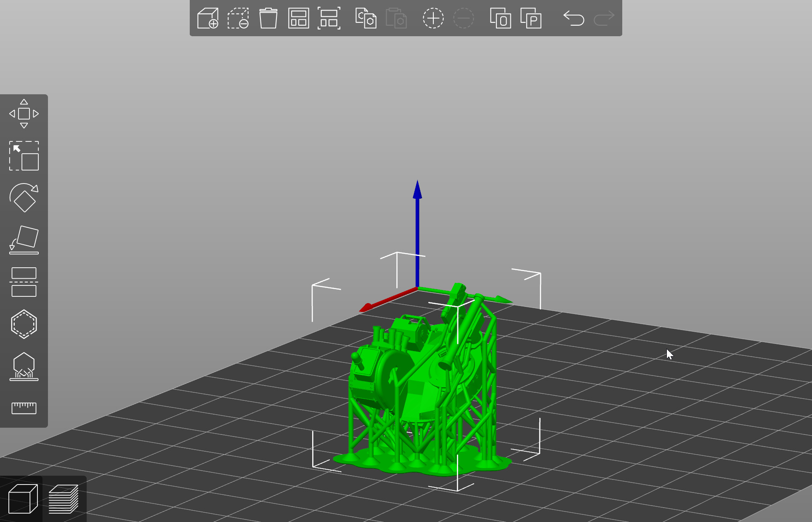Select the Hollow tool hexagon icon
Viewport: 812px width, 522px height.
coord(24,324)
